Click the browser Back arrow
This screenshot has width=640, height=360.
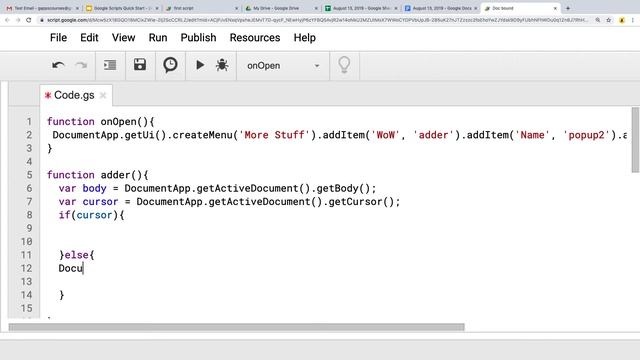[7, 20]
